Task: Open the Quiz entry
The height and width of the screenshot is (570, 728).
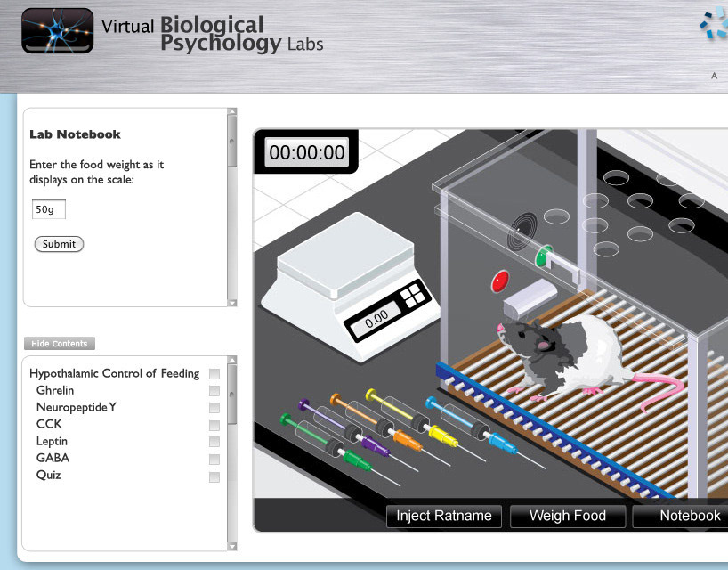Action: (x=49, y=476)
